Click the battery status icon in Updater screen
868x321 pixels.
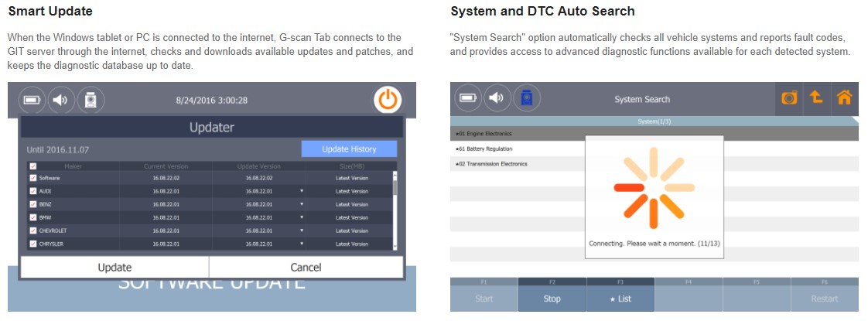point(33,100)
